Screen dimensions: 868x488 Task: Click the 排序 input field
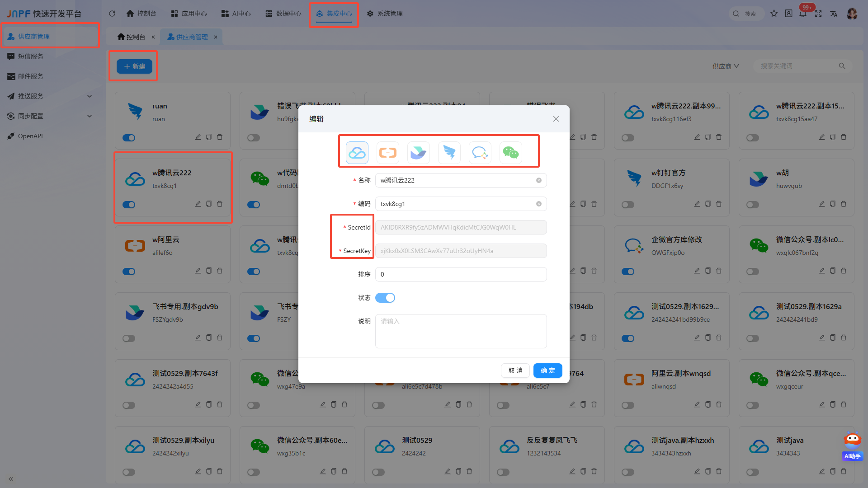point(461,274)
